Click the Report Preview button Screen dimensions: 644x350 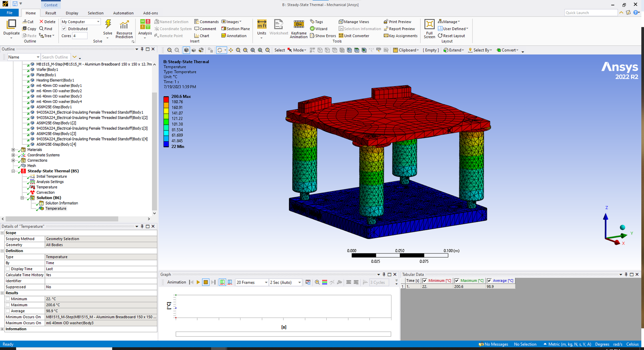point(399,29)
